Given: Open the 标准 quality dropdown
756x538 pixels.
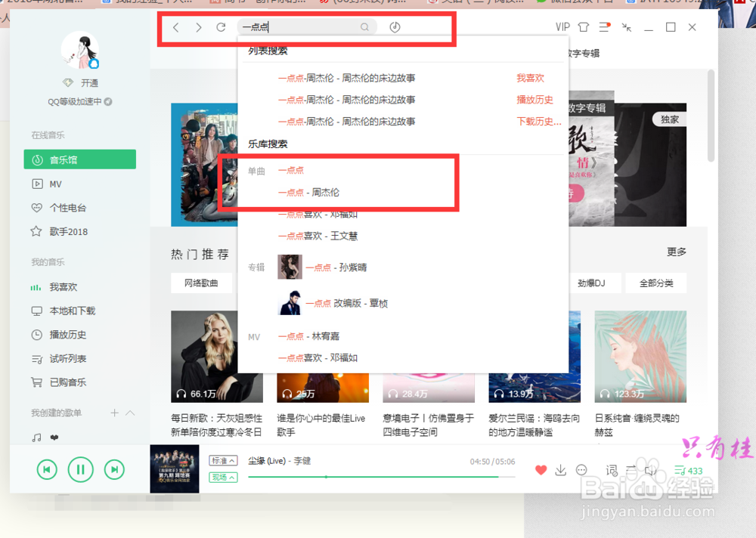Looking at the screenshot, I should [223, 461].
